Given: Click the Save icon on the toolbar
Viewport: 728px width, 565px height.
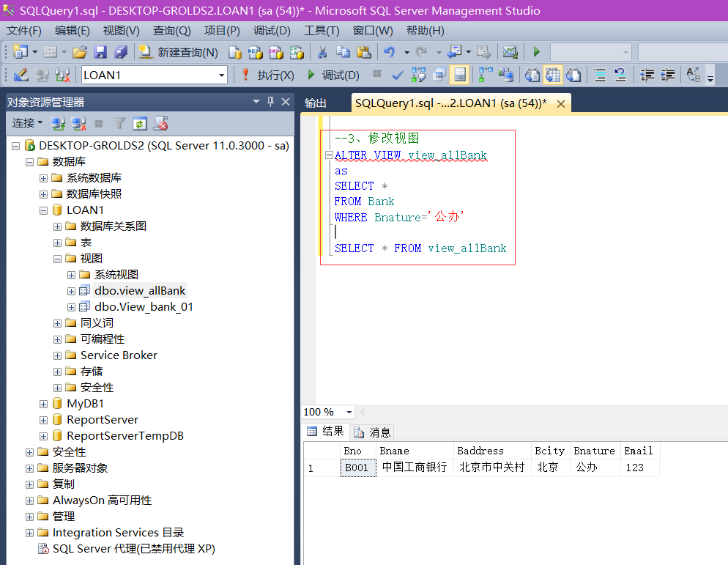Looking at the screenshot, I should [x=101, y=51].
